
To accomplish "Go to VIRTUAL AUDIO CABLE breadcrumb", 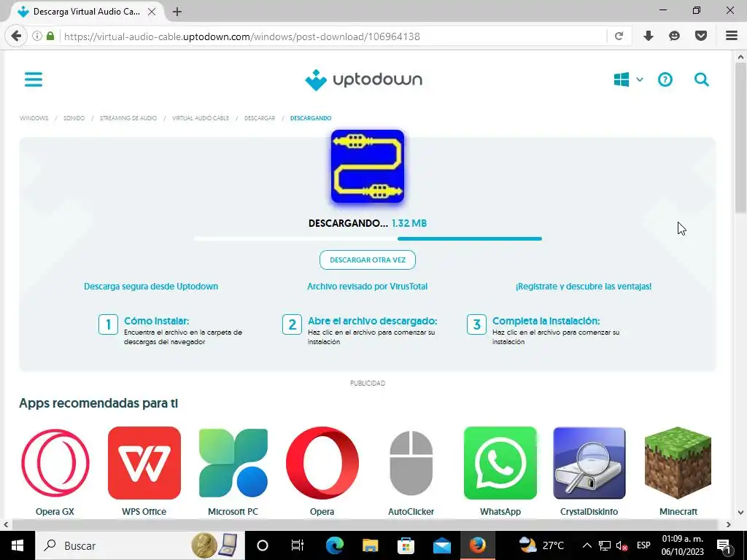I will point(201,118).
